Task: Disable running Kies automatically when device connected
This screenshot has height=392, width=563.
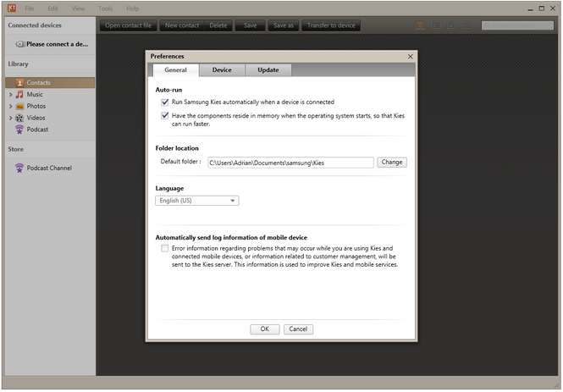Action: 165,102
